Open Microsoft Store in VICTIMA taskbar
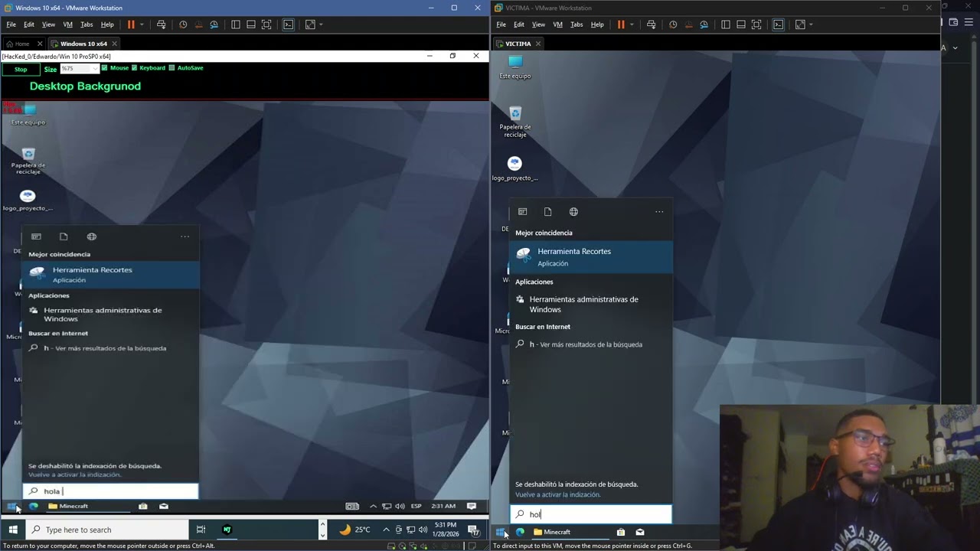This screenshot has width=980, height=551. pos(620,532)
